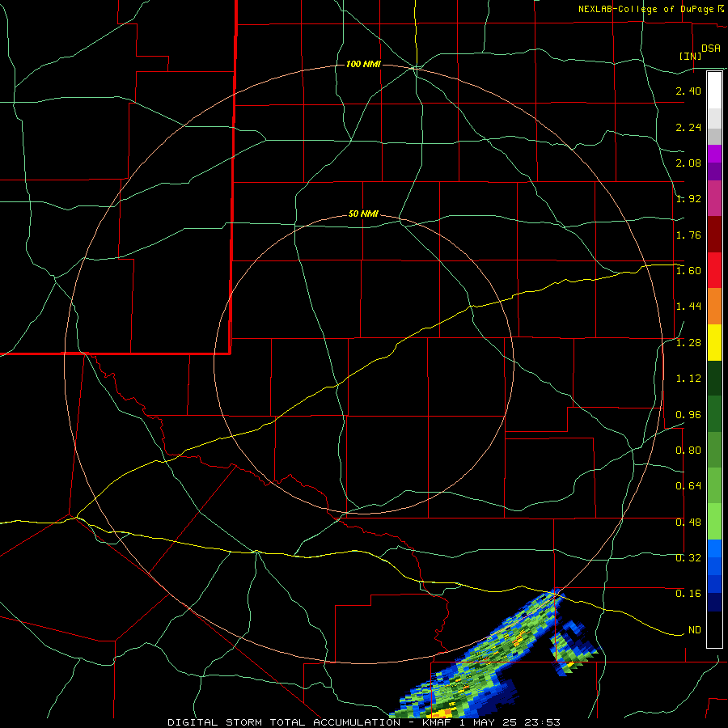Pick the bright red swatch beside 1.60
The width and height of the screenshot is (728, 728).
click(714, 270)
